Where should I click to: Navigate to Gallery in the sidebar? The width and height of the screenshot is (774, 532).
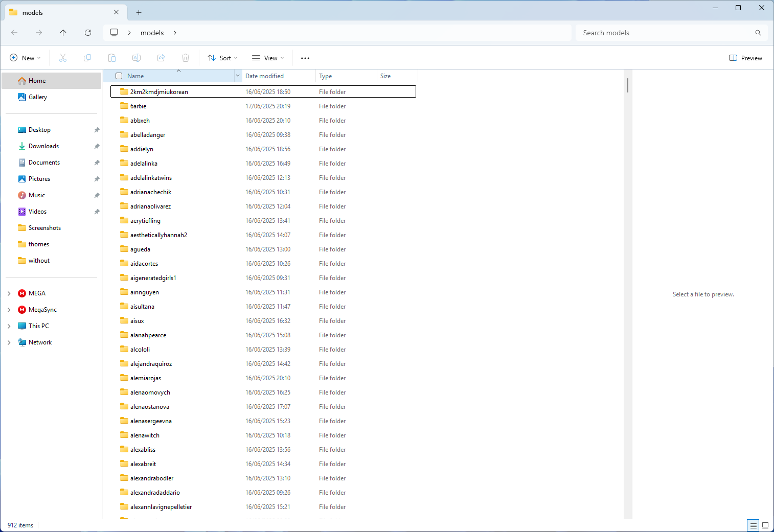pos(38,97)
